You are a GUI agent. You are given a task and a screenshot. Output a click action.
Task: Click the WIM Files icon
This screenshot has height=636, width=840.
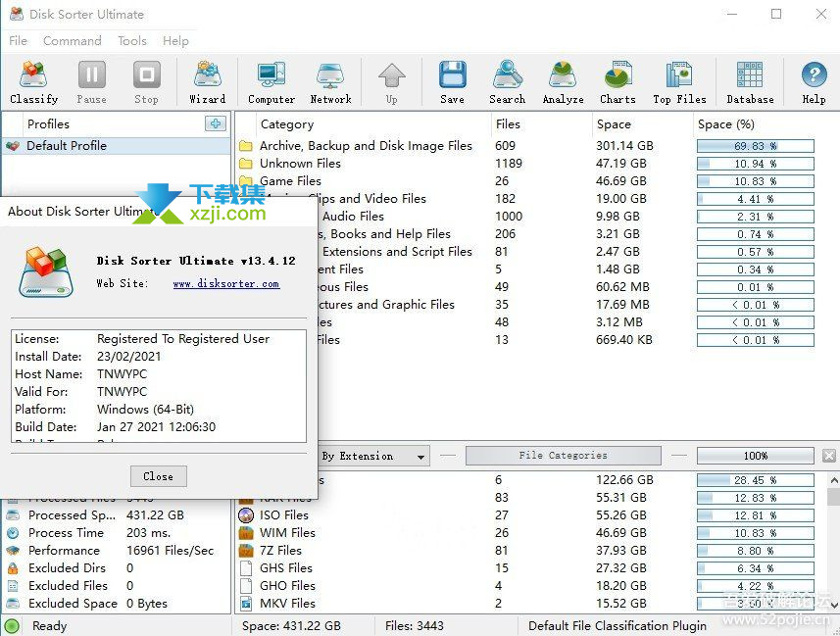pos(246,533)
